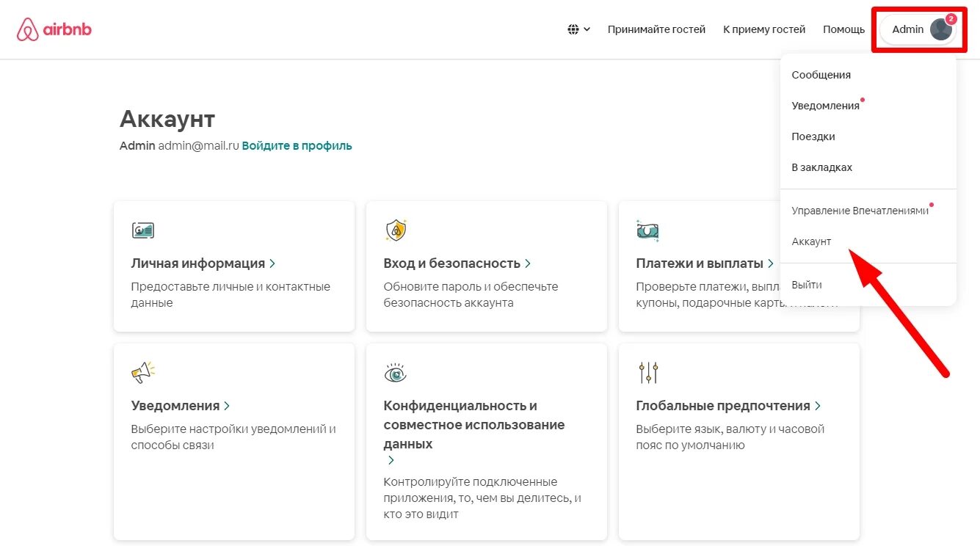Click the Помощь link
This screenshot has width=980, height=546.
coord(843,29)
